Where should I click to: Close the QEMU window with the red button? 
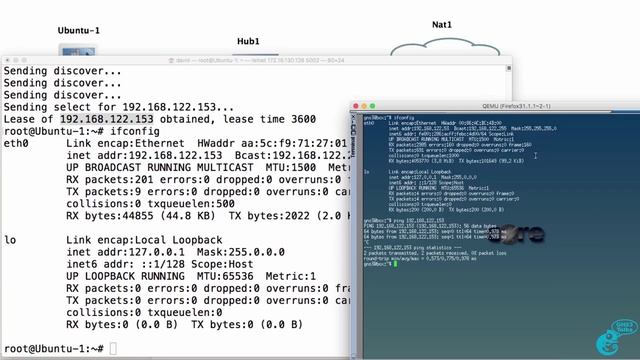tap(356, 106)
